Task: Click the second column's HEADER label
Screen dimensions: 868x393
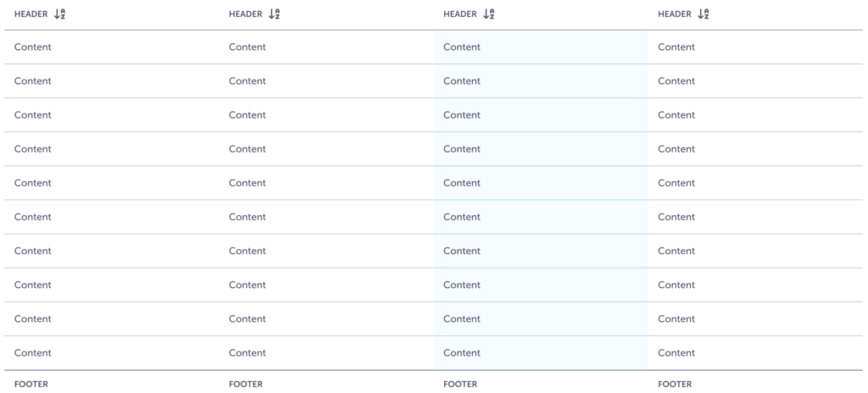Action: coord(245,14)
